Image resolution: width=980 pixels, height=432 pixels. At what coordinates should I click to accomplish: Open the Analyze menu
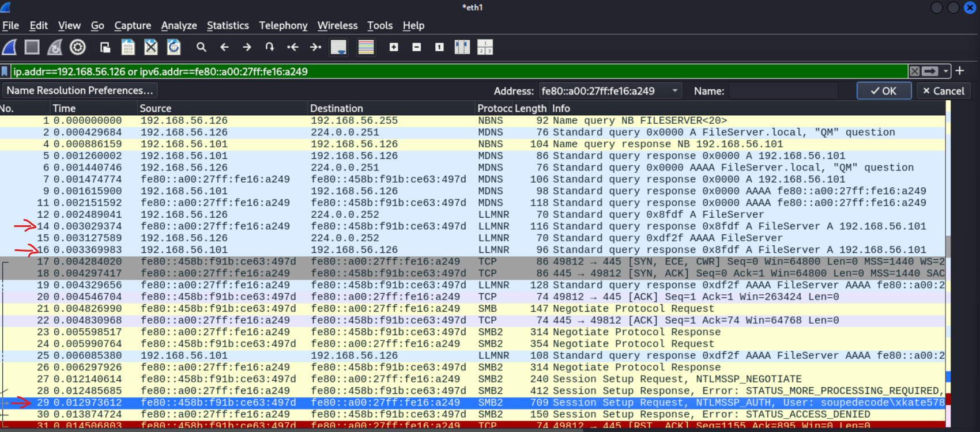(x=179, y=25)
